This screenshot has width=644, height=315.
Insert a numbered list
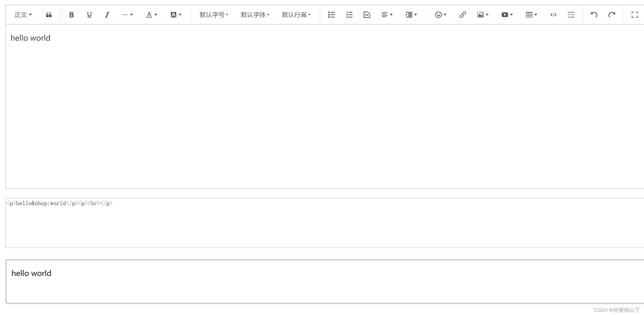(349, 15)
